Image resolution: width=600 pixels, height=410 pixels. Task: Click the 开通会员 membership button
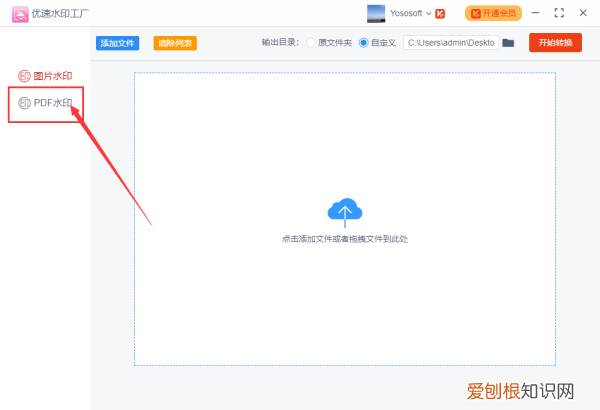(493, 13)
